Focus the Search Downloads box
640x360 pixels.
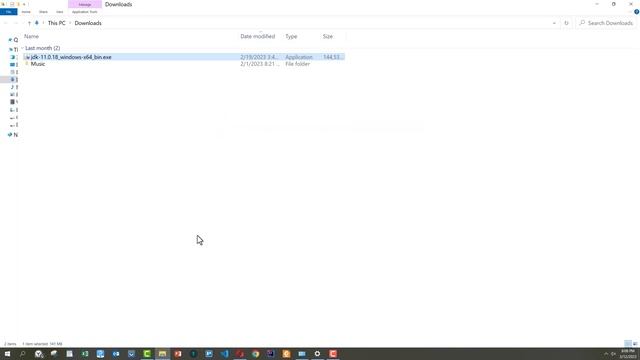click(x=606, y=23)
